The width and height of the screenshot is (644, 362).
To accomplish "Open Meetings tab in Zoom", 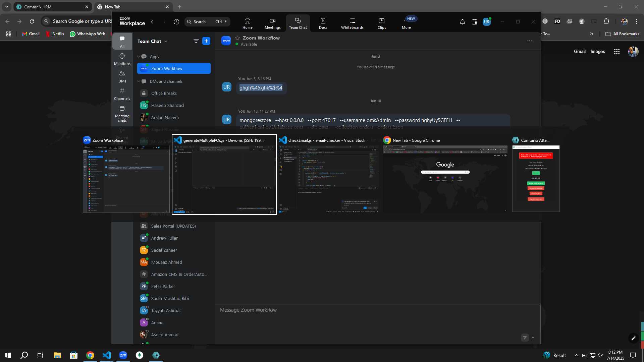I will point(272,23).
